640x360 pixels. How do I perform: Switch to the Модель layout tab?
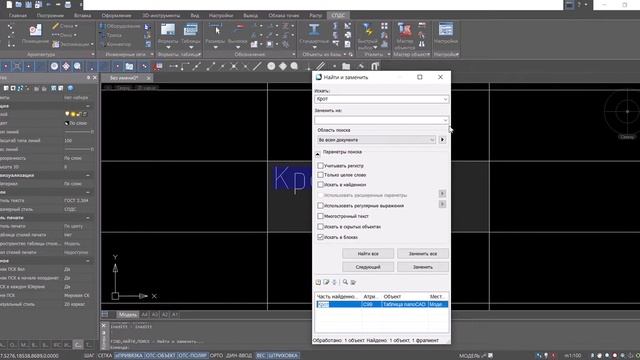click(x=128, y=314)
